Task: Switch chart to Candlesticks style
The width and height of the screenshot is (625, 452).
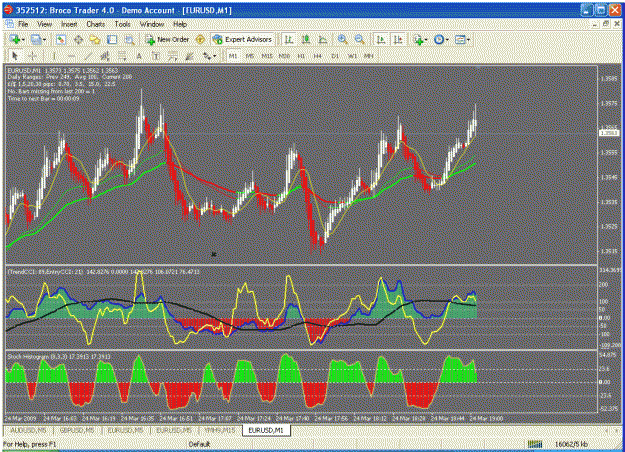Action: 306,39
